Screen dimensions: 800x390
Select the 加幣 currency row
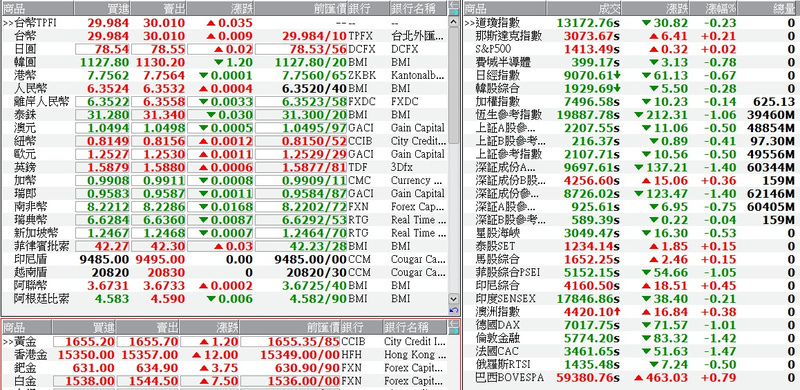pyautogui.click(x=224, y=180)
